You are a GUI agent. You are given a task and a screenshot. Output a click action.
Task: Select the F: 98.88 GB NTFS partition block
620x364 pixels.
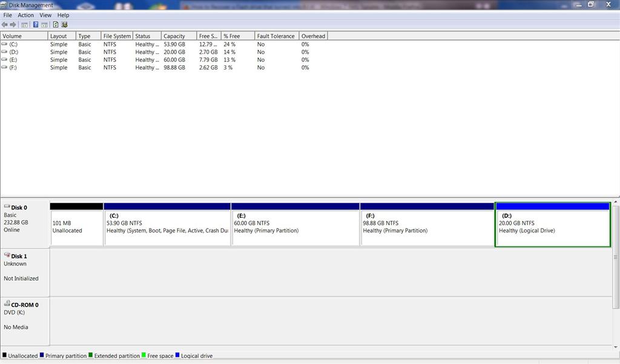tap(427, 225)
